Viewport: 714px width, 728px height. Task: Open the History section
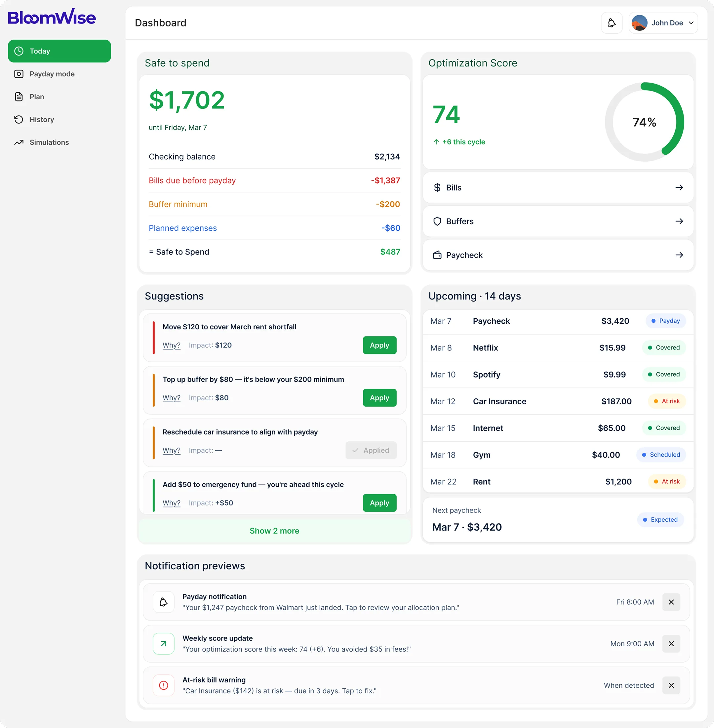pos(59,120)
